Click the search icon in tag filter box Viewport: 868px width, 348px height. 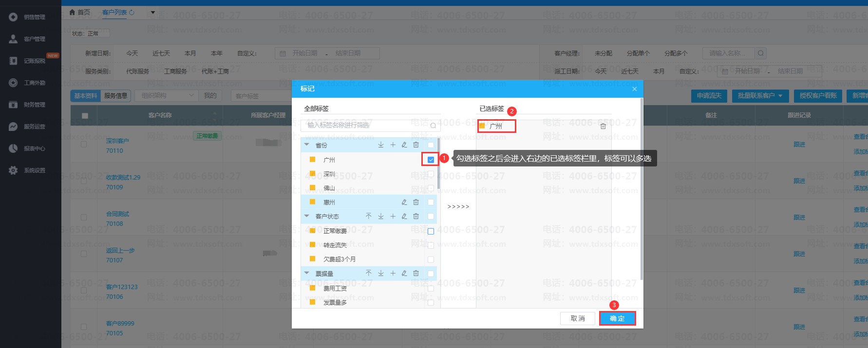(x=433, y=126)
